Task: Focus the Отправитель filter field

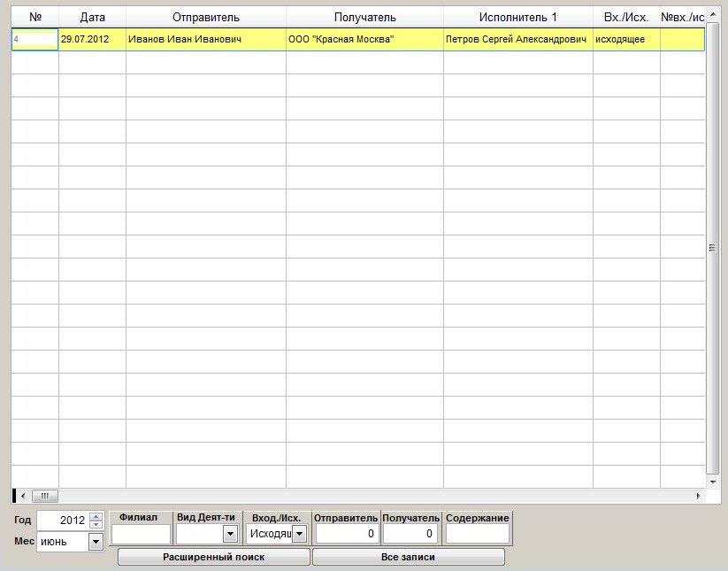Action: click(x=347, y=534)
